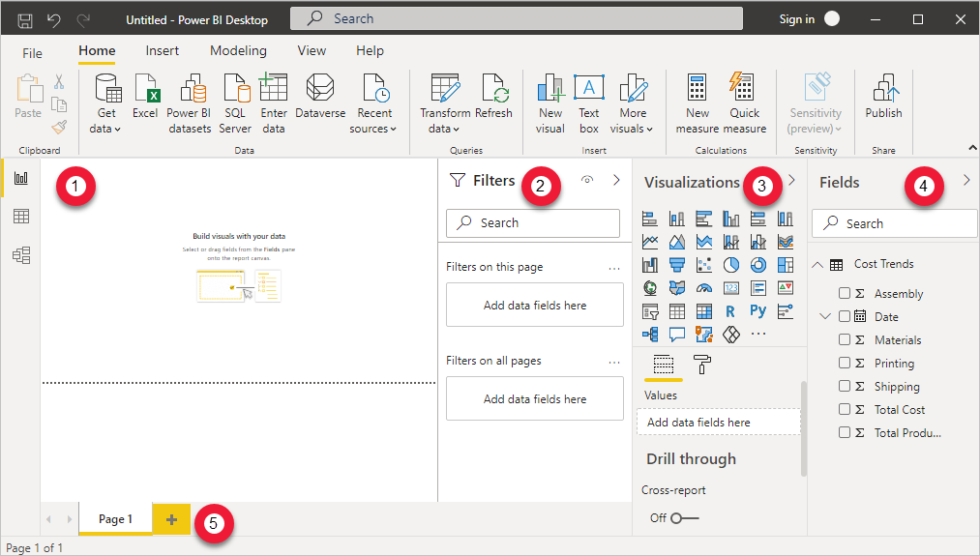Switch to Data view in sidebar
The height and width of the screenshot is (556, 980).
pos(21,217)
